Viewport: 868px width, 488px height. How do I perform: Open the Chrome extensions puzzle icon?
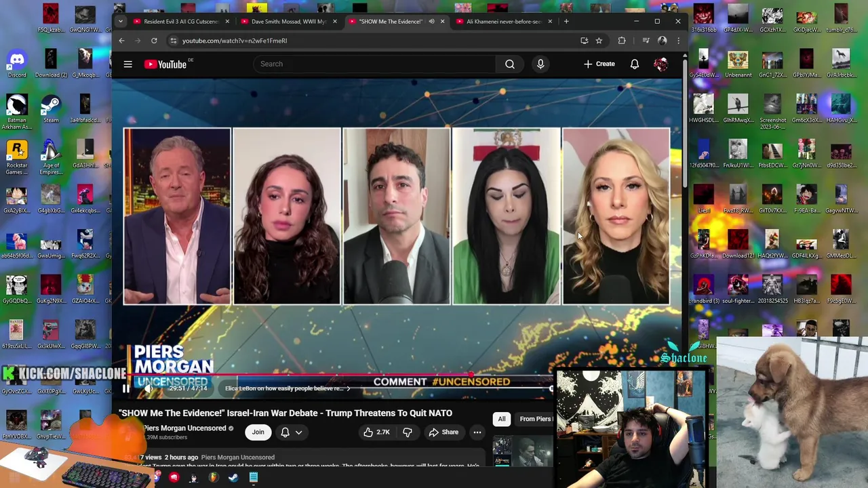pos(622,41)
